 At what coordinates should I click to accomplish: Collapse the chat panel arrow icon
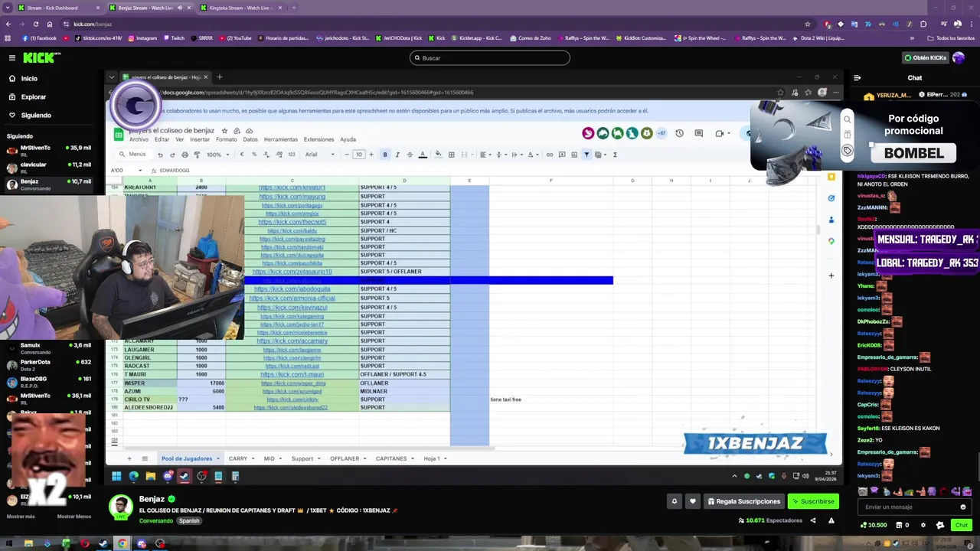857,77
